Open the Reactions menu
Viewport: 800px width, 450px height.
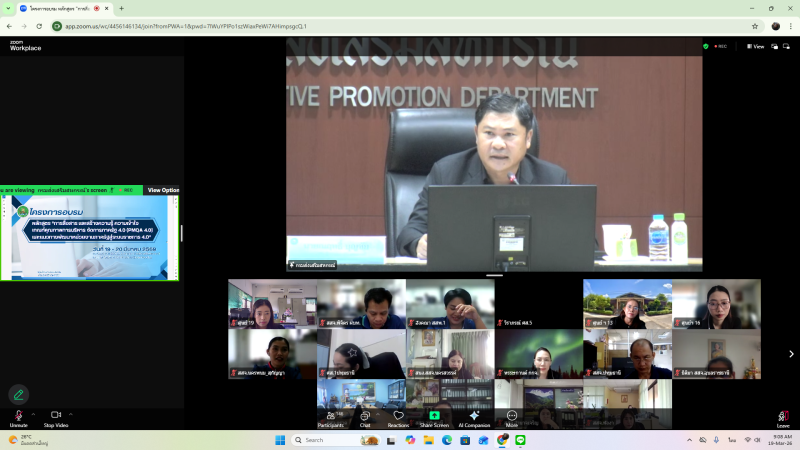pos(398,416)
